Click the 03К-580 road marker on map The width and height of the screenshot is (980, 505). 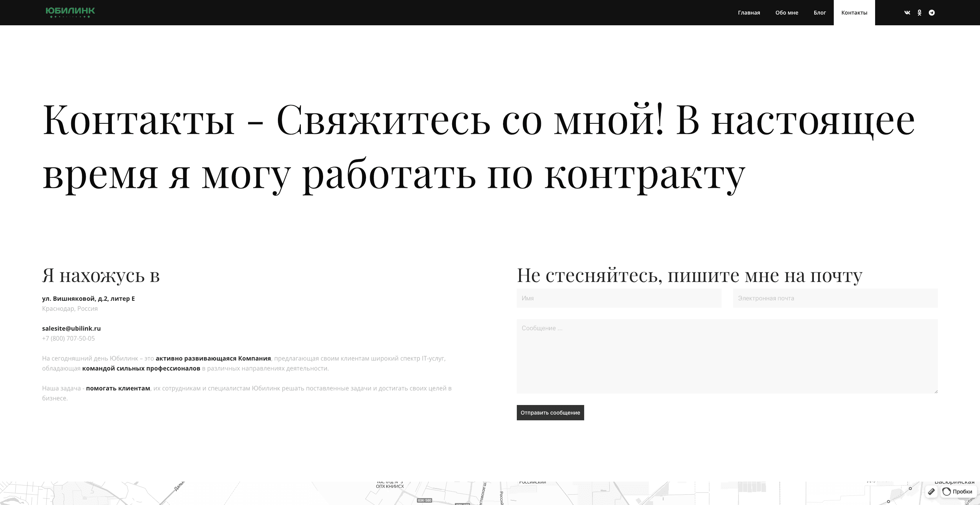tap(424, 500)
